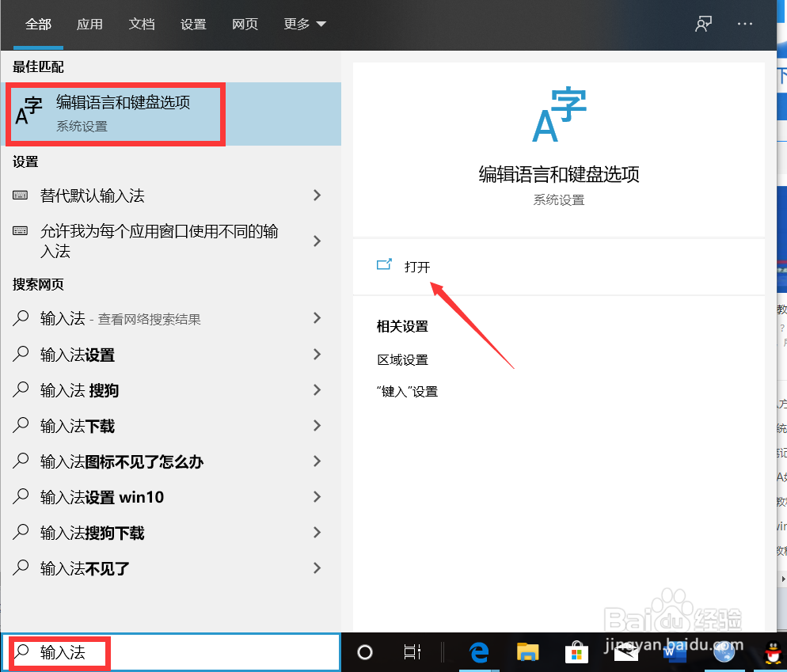Switch to the 应用 tab

[x=89, y=24]
